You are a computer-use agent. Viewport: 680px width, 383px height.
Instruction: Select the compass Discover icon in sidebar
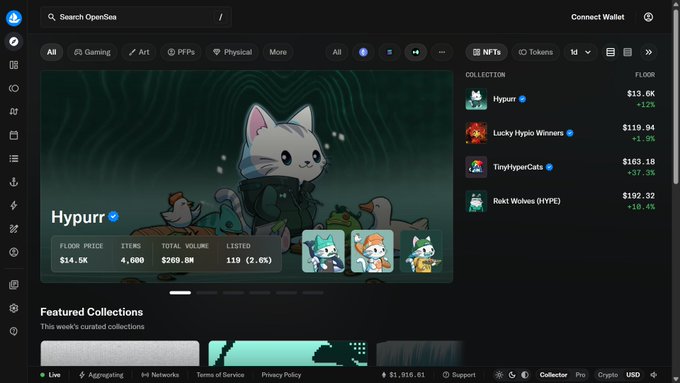pos(14,41)
